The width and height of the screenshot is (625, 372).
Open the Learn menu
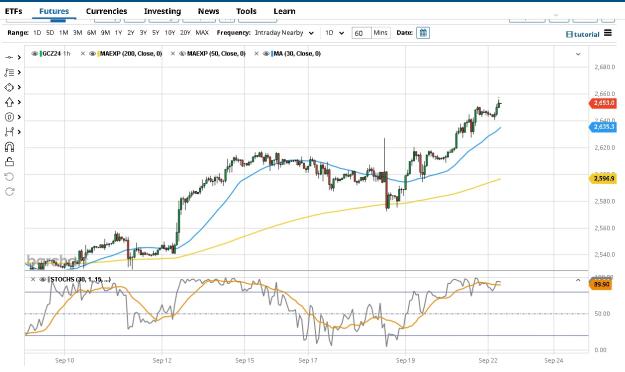pyautogui.click(x=284, y=11)
